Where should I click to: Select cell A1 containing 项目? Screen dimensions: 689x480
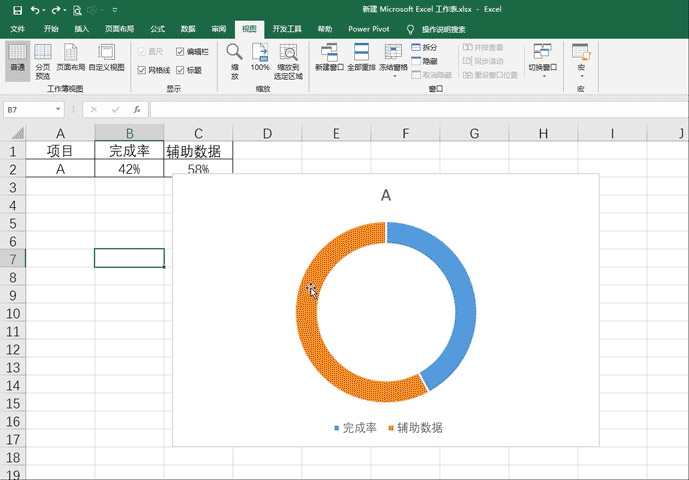[60, 151]
